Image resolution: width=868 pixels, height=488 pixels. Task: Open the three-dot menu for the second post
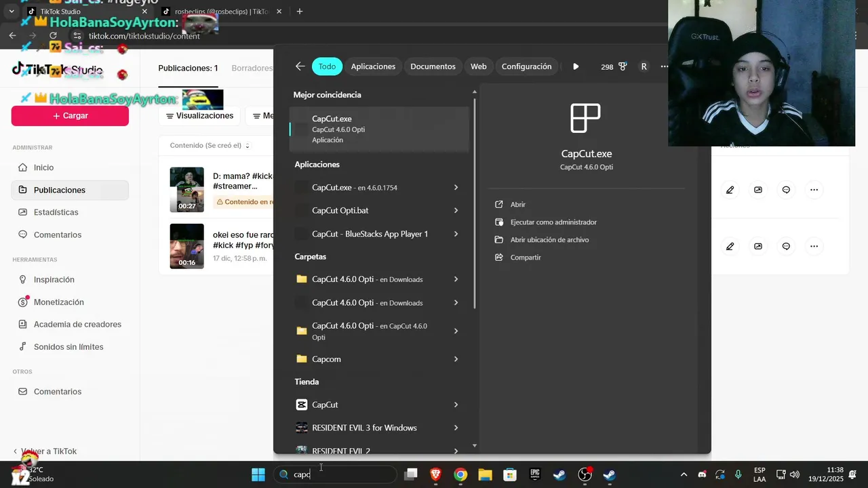(814, 246)
